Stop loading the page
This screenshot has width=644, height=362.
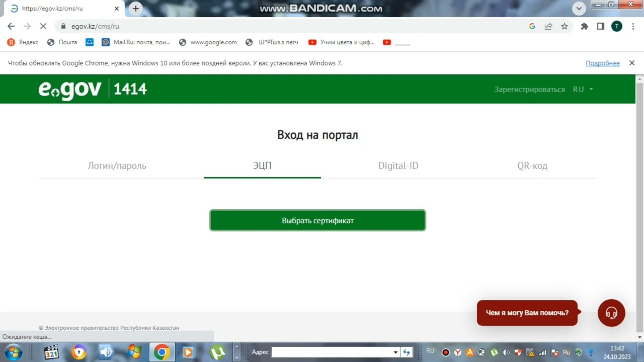point(43,26)
